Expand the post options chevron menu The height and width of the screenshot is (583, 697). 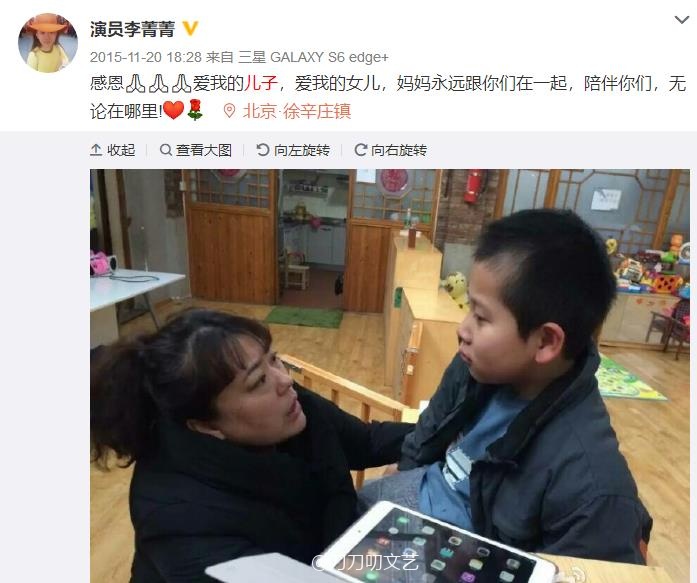[x=682, y=20]
